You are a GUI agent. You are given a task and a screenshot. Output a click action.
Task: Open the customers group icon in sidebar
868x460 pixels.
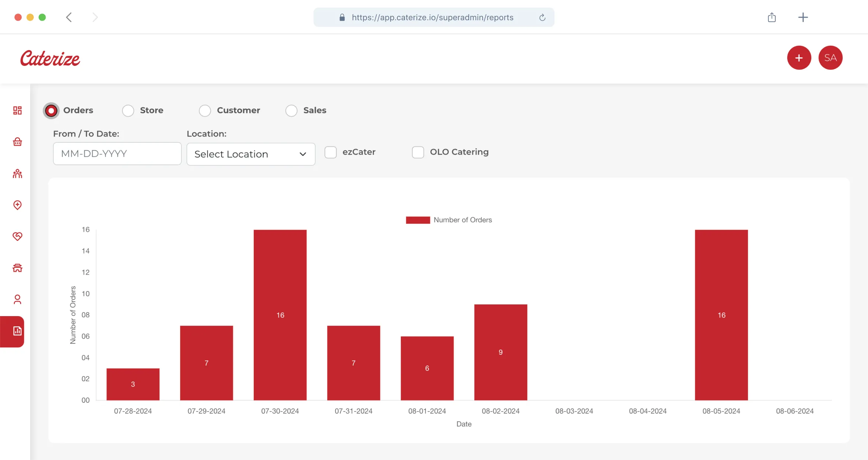click(x=17, y=174)
